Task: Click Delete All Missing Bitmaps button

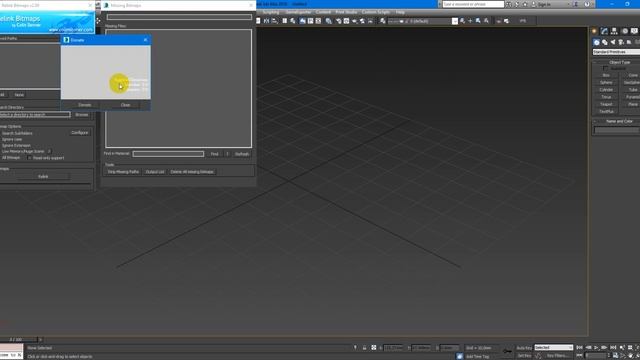Action: (192, 172)
